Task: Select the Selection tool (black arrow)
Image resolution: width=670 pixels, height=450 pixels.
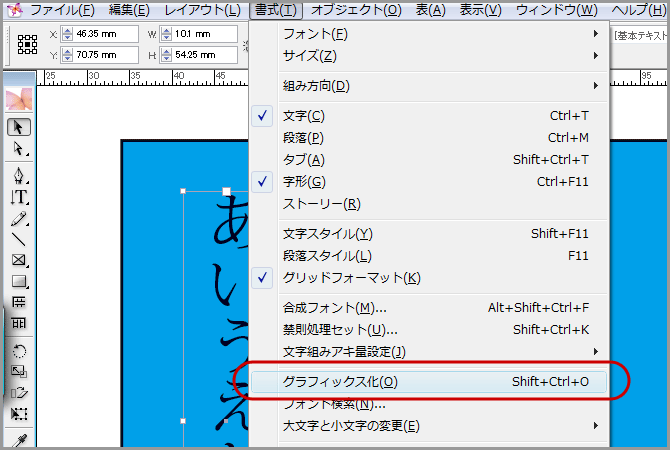Action: (x=19, y=127)
